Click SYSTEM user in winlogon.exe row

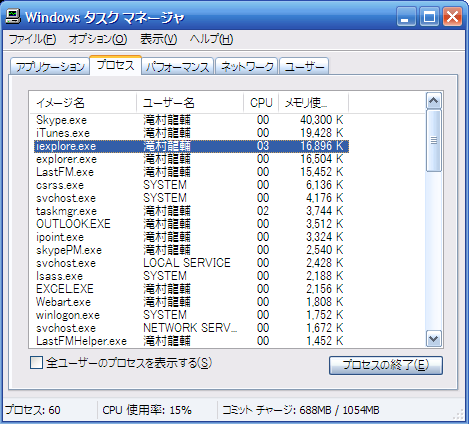click(x=165, y=315)
